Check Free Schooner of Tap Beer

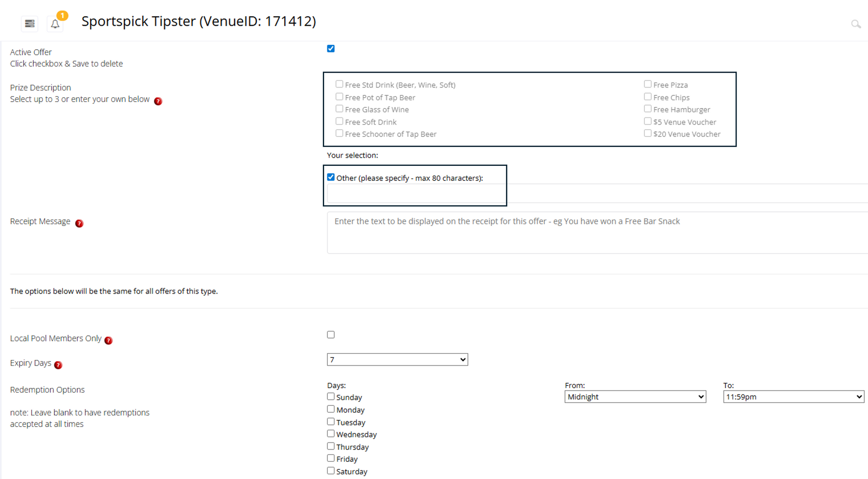coord(340,134)
